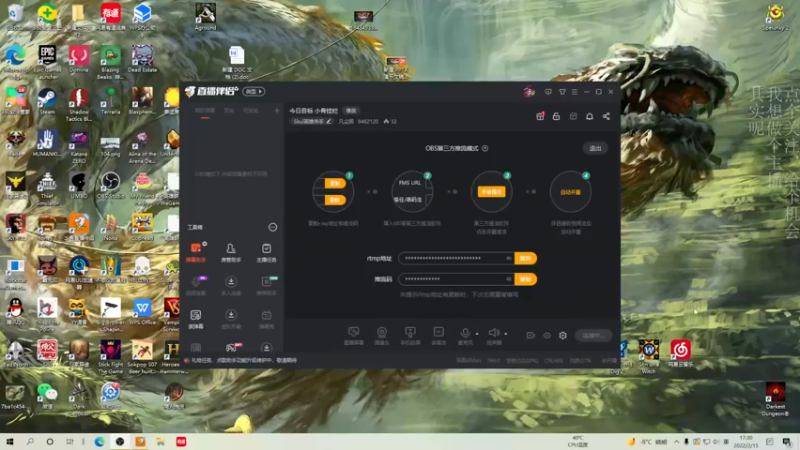Expand toolbox with circular more button
This screenshot has height=450, width=800.
click(273, 227)
